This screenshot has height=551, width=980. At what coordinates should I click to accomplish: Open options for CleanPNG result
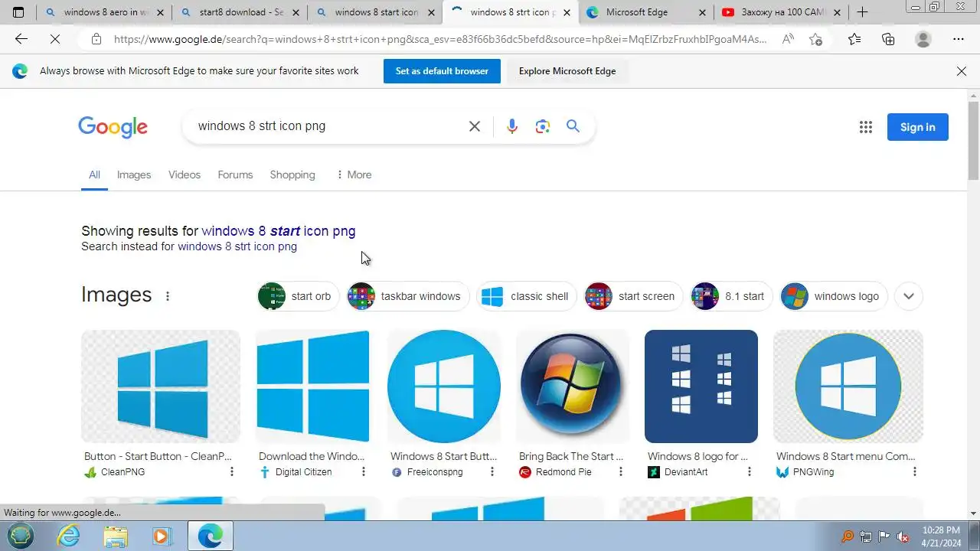(232, 472)
